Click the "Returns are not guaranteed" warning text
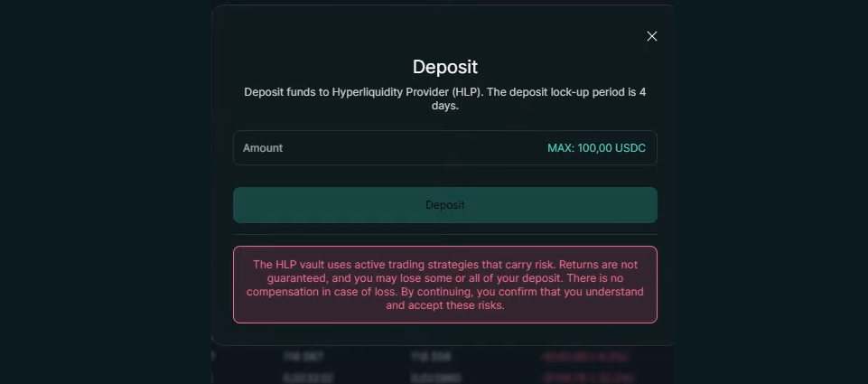 (x=597, y=265)
